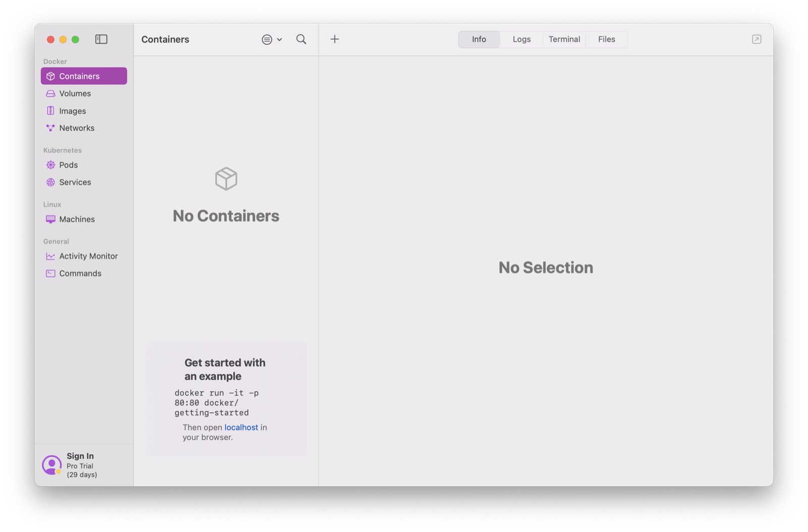
Task: Close the window with red button
Action: click(x=50, y=39)
